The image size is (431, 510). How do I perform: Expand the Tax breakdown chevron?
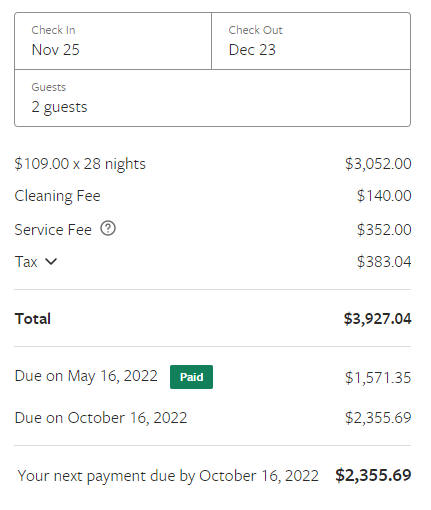pyautogui.click(x=51, y=261)
